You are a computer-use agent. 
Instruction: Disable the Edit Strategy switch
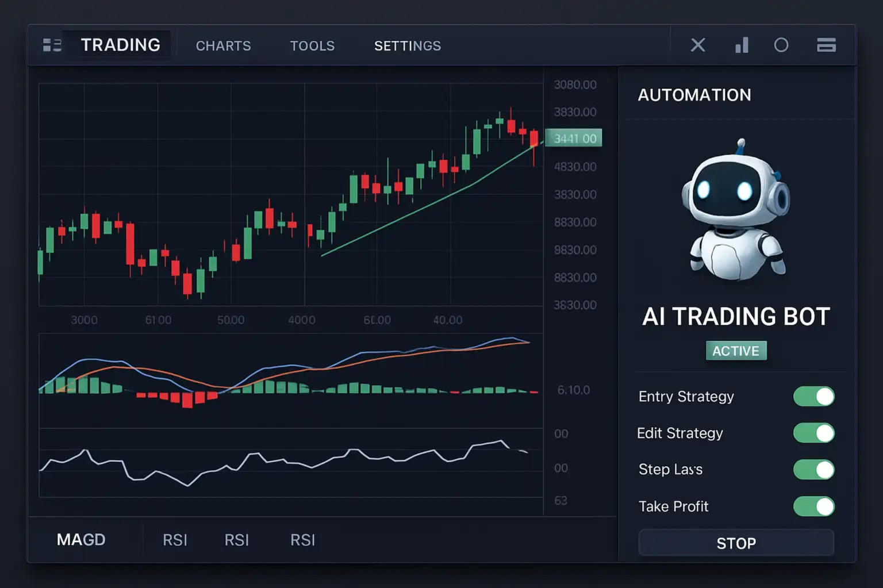(813, 433)
